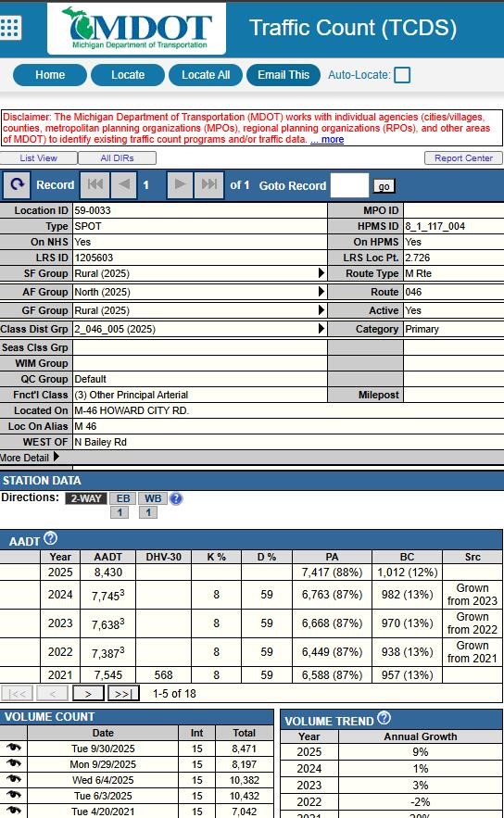
Task: Go to first record arrow icon
Action: tap(94, 184)
